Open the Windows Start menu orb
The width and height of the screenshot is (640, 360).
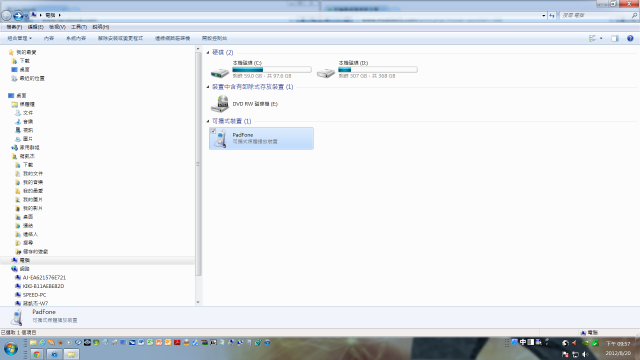click(x=11, y=349)
